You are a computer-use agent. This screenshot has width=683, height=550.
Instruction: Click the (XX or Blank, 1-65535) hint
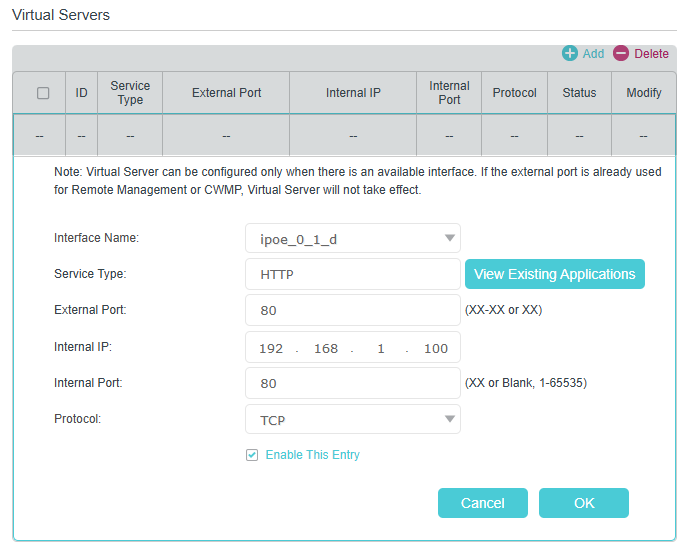click(526, 383)
